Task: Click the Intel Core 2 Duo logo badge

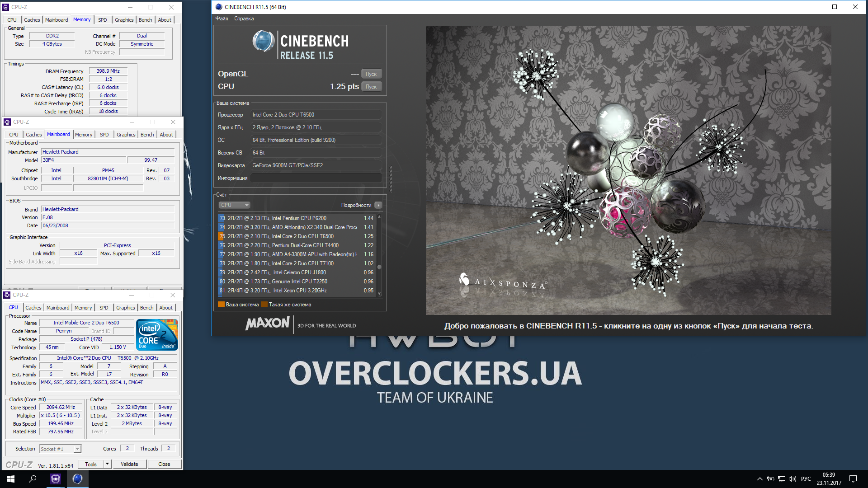Action: [x=157, y=335]
